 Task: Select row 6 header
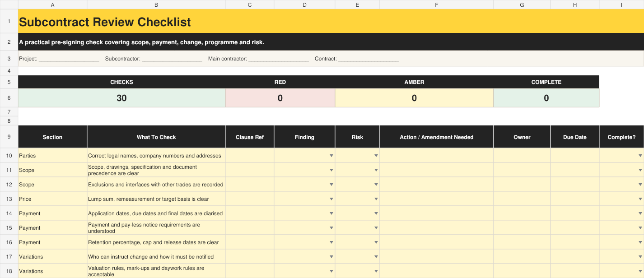(x=9, y=98)
